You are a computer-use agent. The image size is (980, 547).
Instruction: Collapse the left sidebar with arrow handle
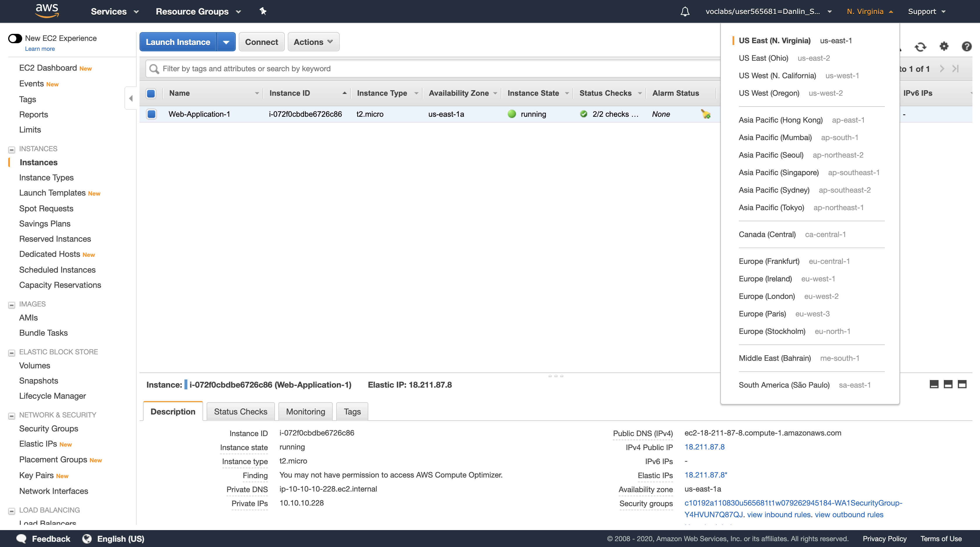coord(131,99)
